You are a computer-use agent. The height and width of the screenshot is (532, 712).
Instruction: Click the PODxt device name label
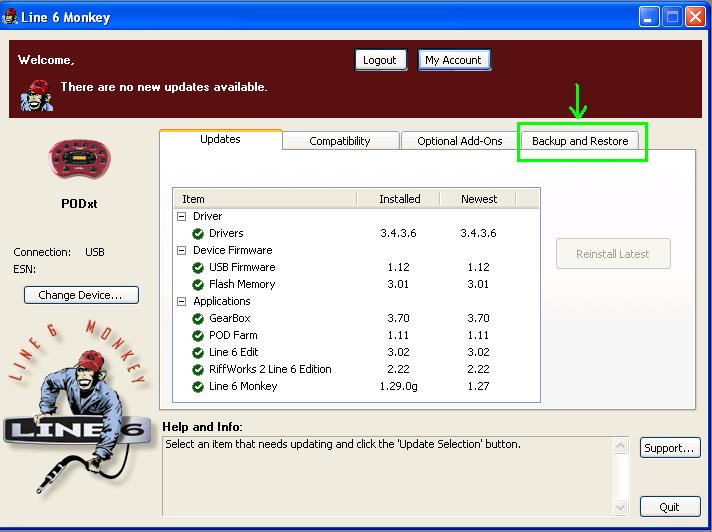[x=79, y=204]
